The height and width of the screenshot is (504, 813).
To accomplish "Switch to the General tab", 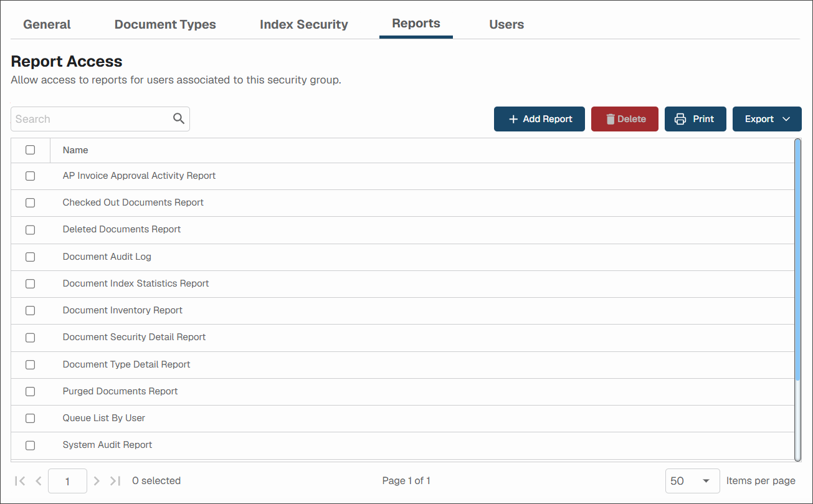I will 47,24.
